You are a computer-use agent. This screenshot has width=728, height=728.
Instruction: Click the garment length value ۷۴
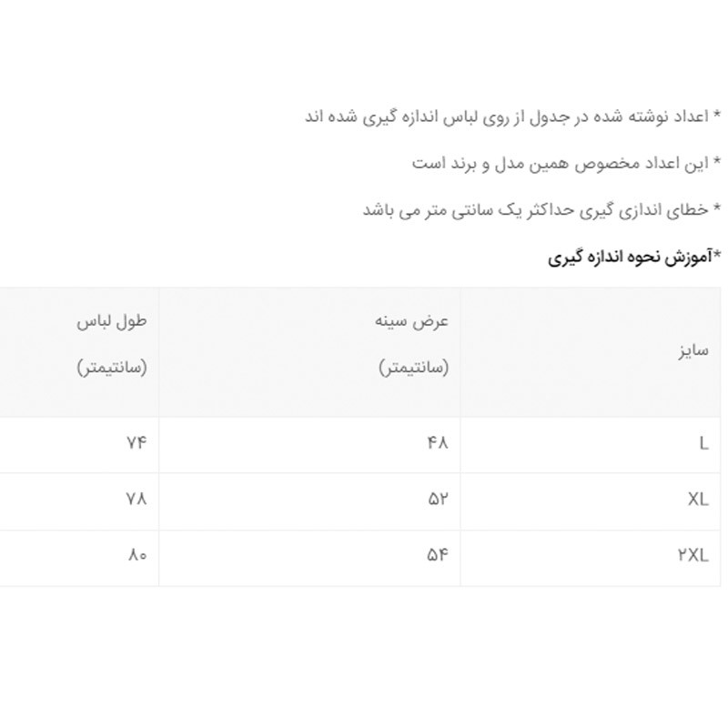point(136,444)
